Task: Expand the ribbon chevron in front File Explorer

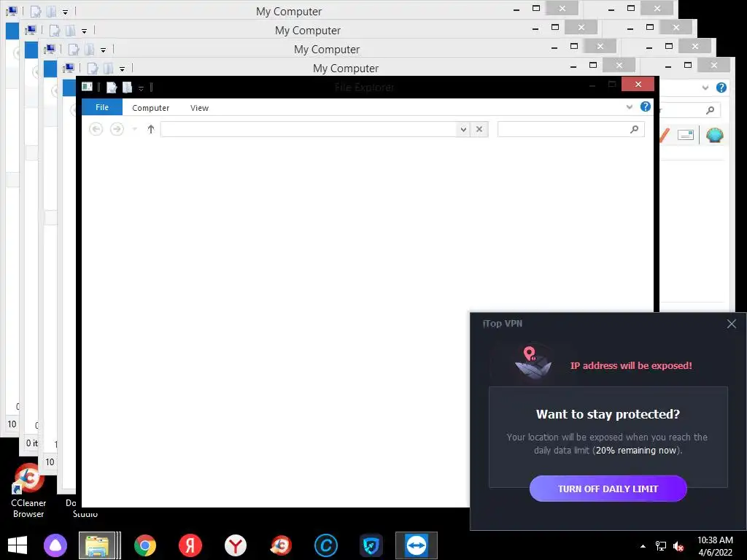Action: point(630,106)
